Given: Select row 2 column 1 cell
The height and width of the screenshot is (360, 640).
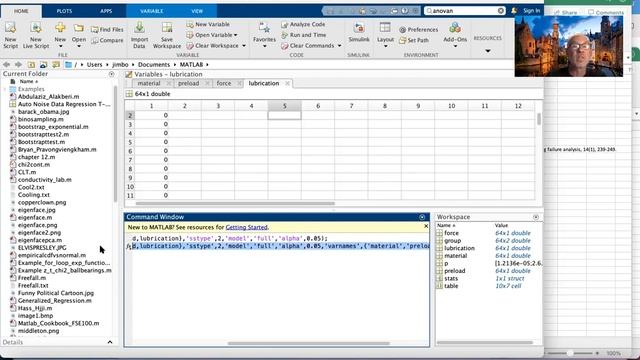Looking at the screenshot, I should (151, 116).
